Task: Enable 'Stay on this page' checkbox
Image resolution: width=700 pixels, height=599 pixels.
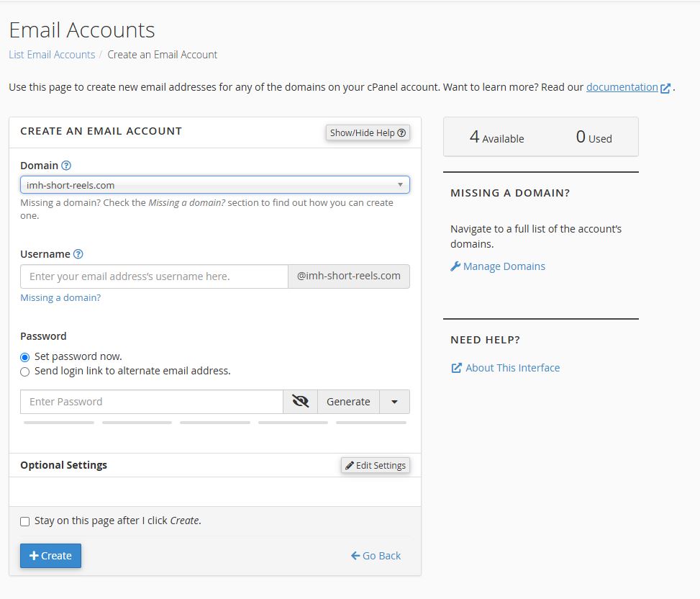Action: tap(25, 521)
